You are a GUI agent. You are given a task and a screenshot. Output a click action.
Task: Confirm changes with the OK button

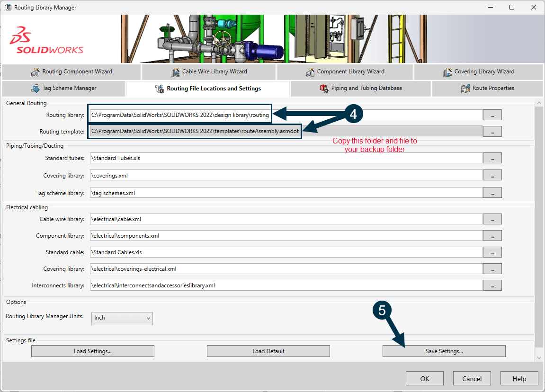(424, 378)
